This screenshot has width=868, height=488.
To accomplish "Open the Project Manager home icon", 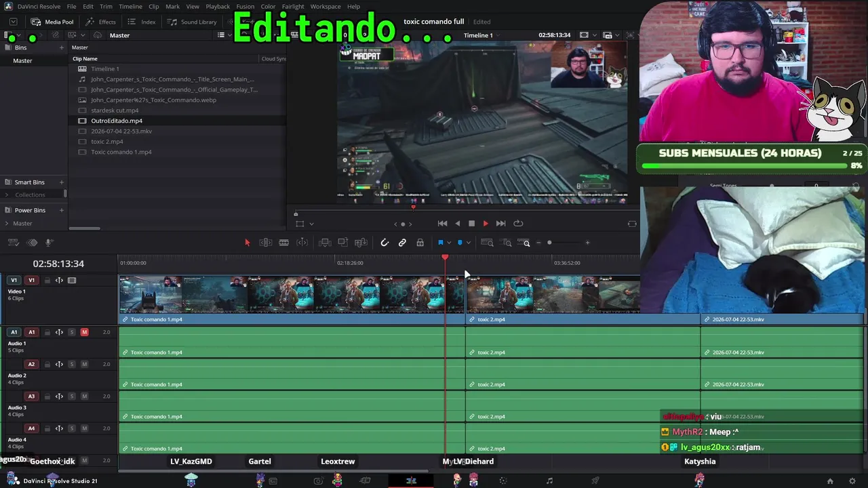I will pos(830,481).
